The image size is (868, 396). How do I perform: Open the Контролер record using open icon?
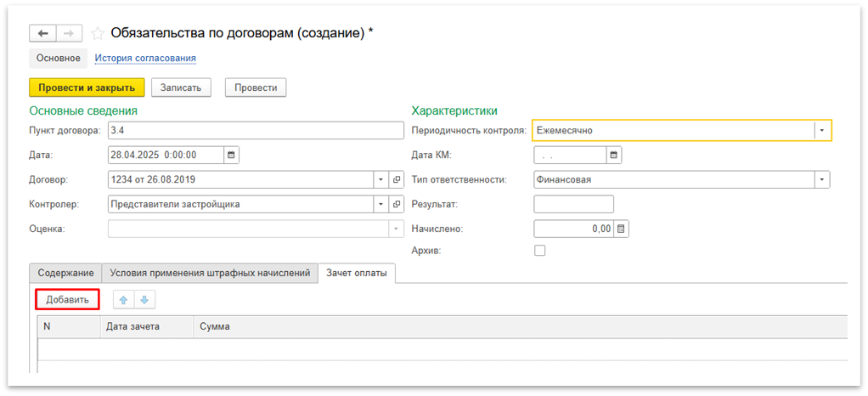[397, 204]
